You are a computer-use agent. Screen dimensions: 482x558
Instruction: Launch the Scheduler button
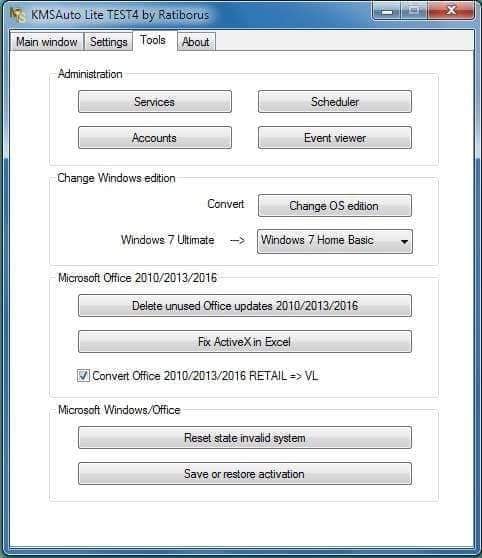pyautogui.click(x=335, y=102)
